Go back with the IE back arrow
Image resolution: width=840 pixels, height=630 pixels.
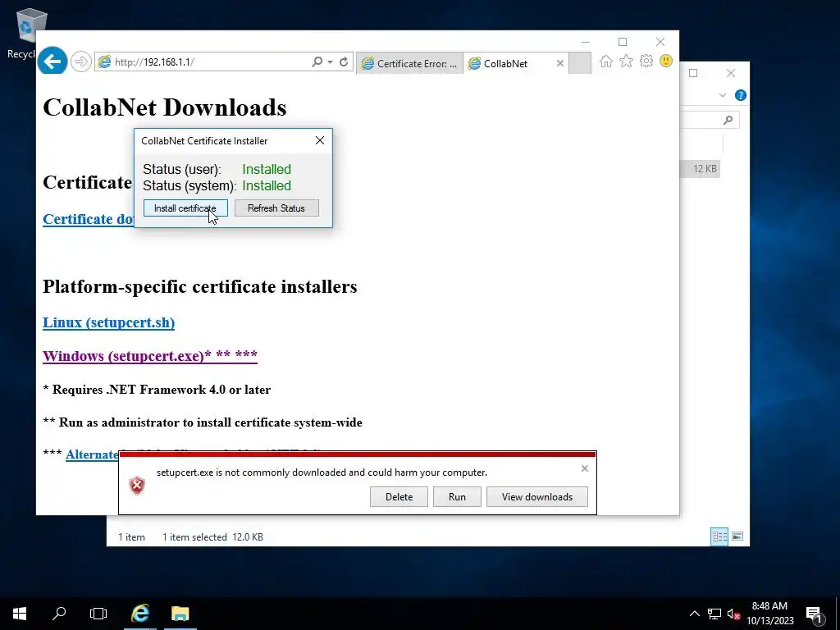tap(52, 62)
